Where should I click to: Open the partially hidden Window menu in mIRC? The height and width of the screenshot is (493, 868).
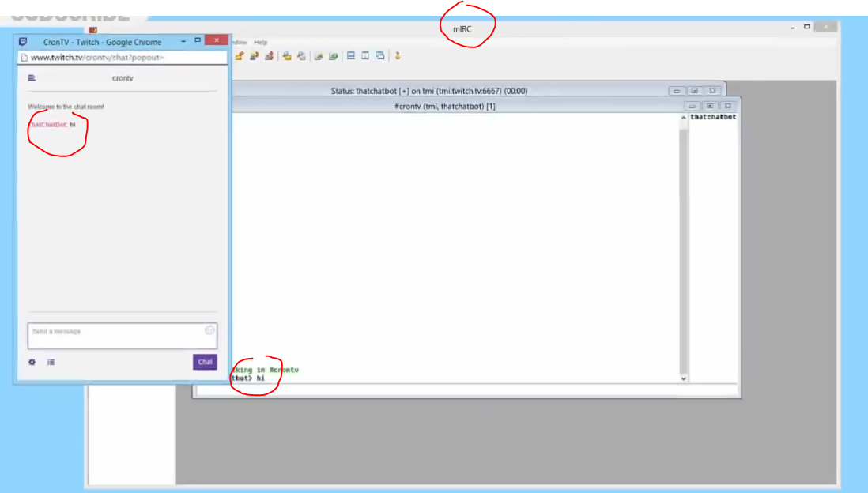[240, 42]
